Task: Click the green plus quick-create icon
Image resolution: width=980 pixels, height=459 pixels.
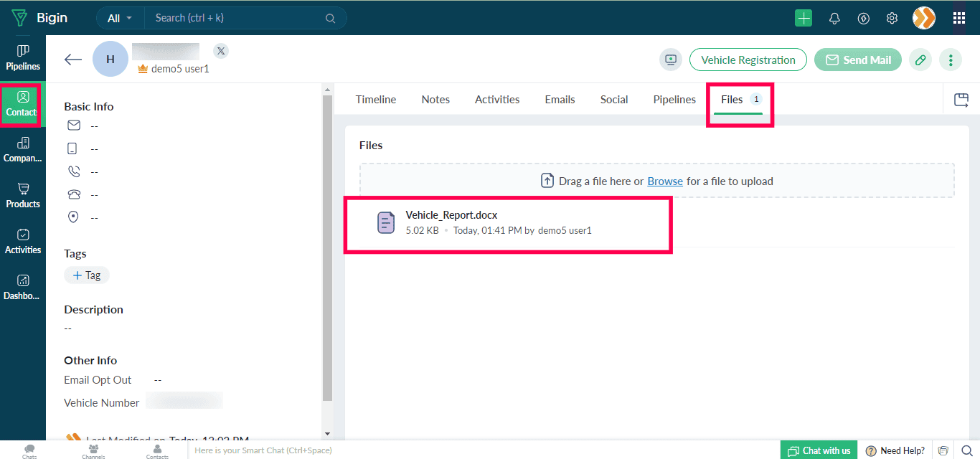Action: [x=804, y=18]
